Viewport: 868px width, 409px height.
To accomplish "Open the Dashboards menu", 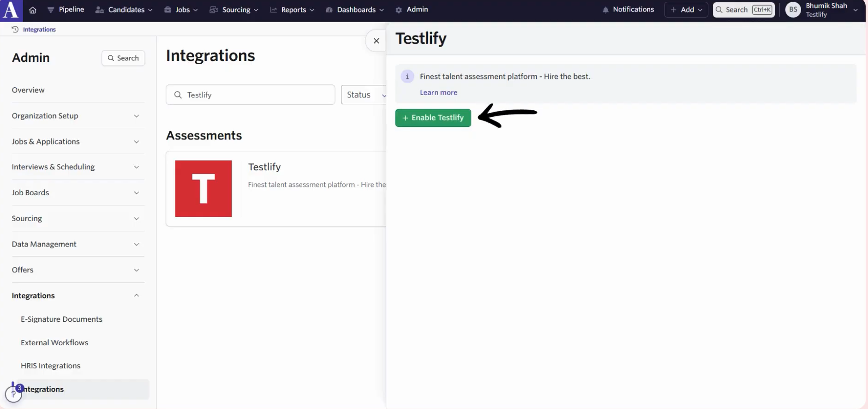I will pyautogui.click(x=354, y=10).
